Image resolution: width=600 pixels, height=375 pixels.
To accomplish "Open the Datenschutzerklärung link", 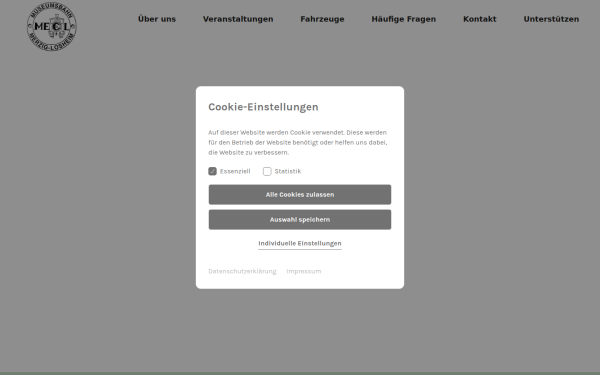I will (242, 271).
